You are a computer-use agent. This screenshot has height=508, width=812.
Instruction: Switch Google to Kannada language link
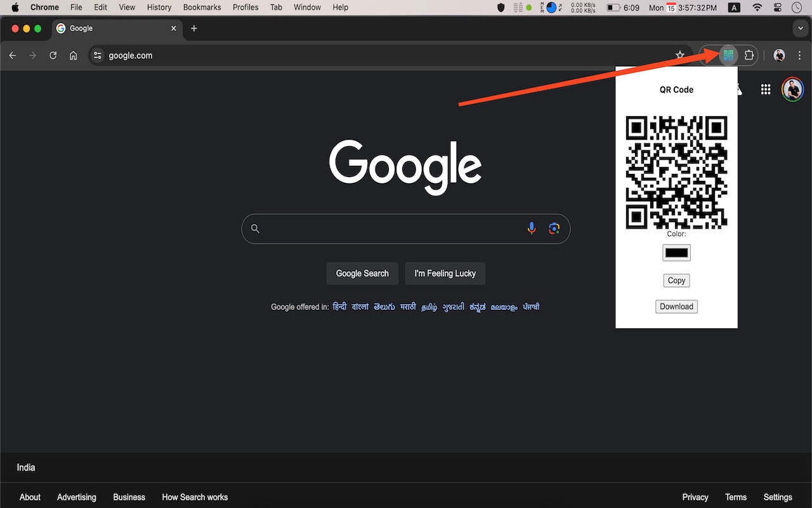point(478,307)
